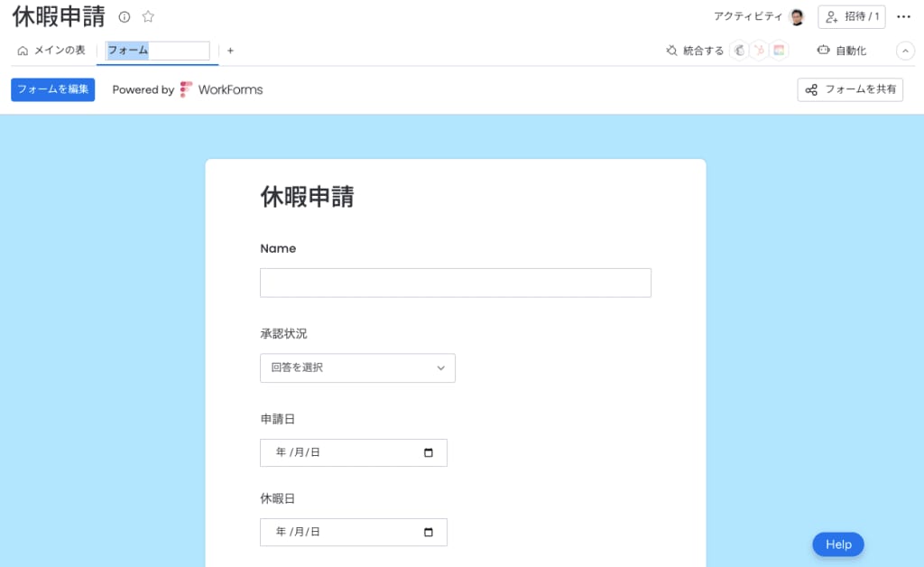The width and height of the screenshot is (924, 567).
Task: Add a new view with the plus button
Action: coord(230,51)
